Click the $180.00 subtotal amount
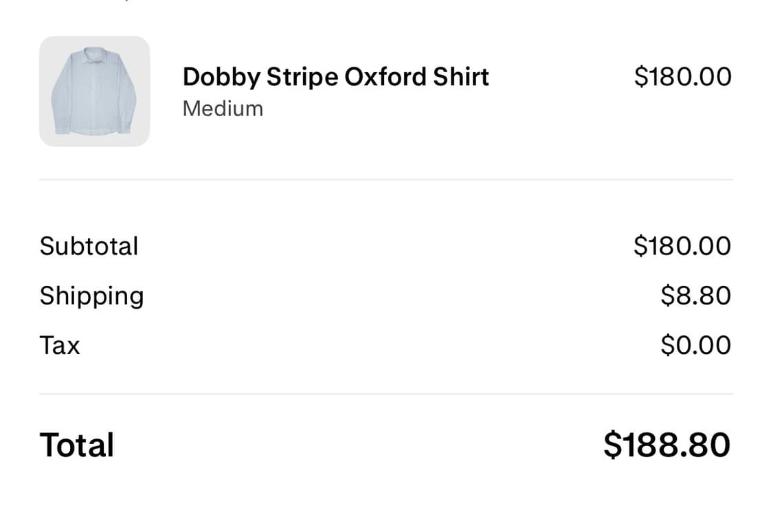The width and height of the screenshot is (773, 532). (x=682, y=246)
